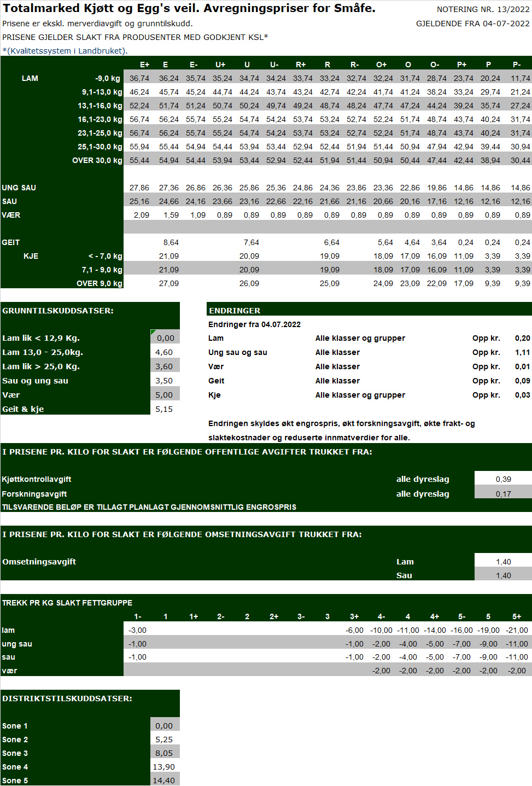Screen dimensions: 532x786
Task: Select 'TILSVARENDE BELØP ER TILLAGT PLANLAGT GJENNOMSNITTLIG ENGROSPRIS'
Action: click(149, 507)
